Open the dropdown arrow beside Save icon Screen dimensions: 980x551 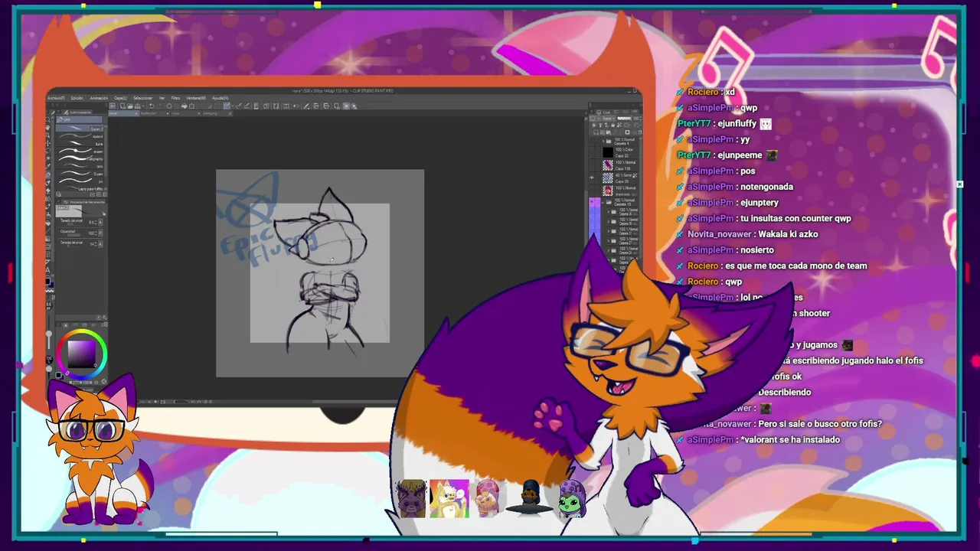tap(142, 106)
